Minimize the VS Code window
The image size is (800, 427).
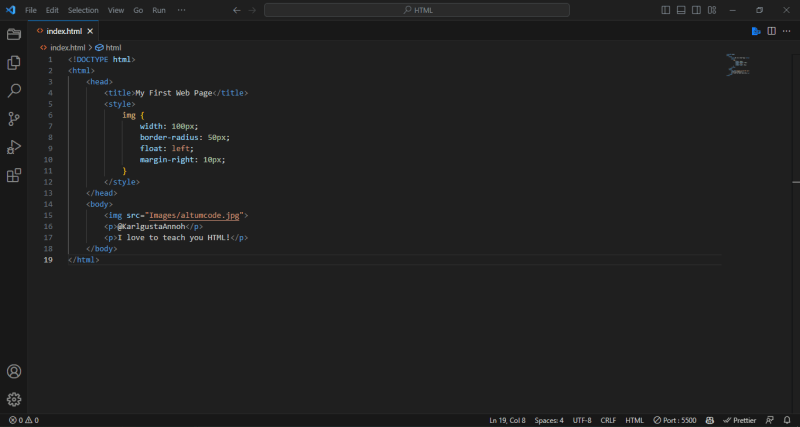pyautogui.click(x=733, y=10)
